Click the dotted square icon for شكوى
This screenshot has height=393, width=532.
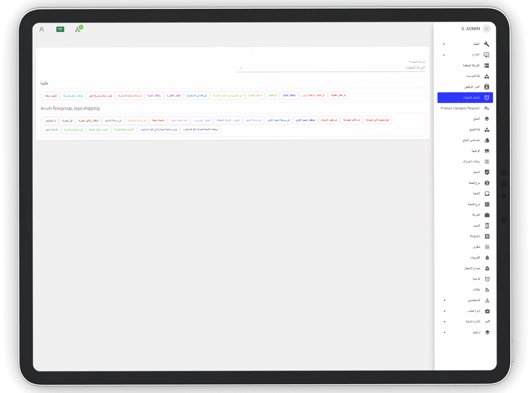tap(487, 247)
